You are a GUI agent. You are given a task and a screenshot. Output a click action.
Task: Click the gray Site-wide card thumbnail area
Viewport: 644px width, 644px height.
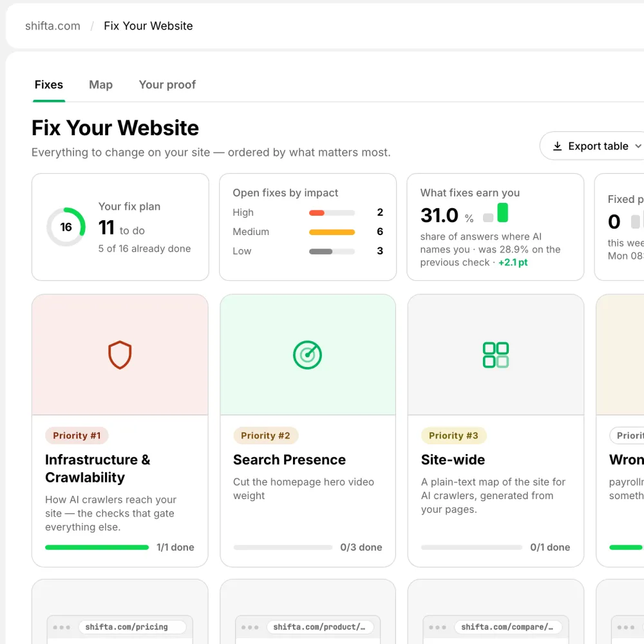(496, 355)
